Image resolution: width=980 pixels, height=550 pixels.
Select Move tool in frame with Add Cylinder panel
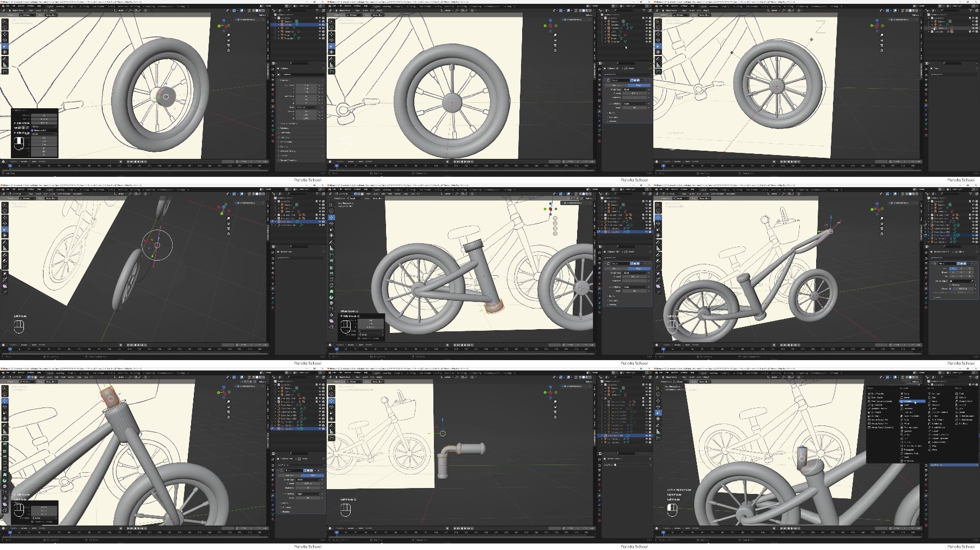point(5,34)
